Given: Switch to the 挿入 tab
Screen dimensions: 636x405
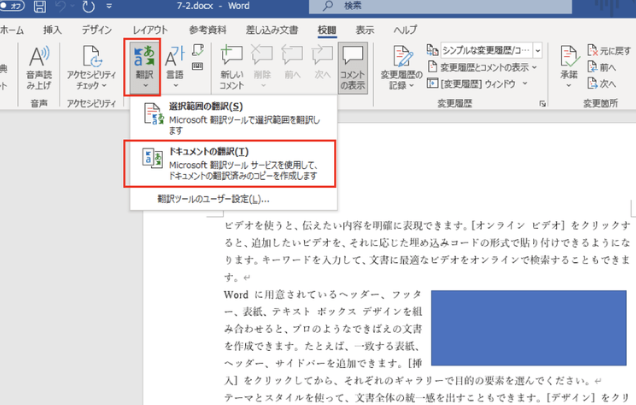Looking at the screenshot, I should [52, 30].
